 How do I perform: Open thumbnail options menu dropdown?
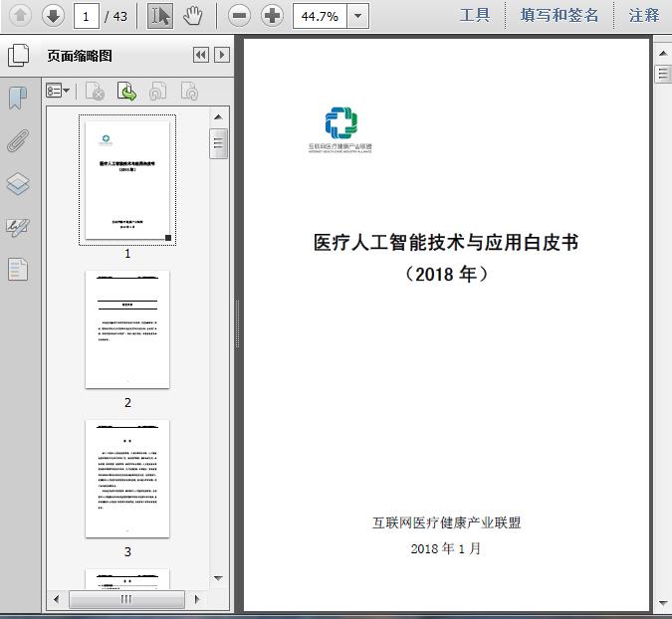coord(58,91)
